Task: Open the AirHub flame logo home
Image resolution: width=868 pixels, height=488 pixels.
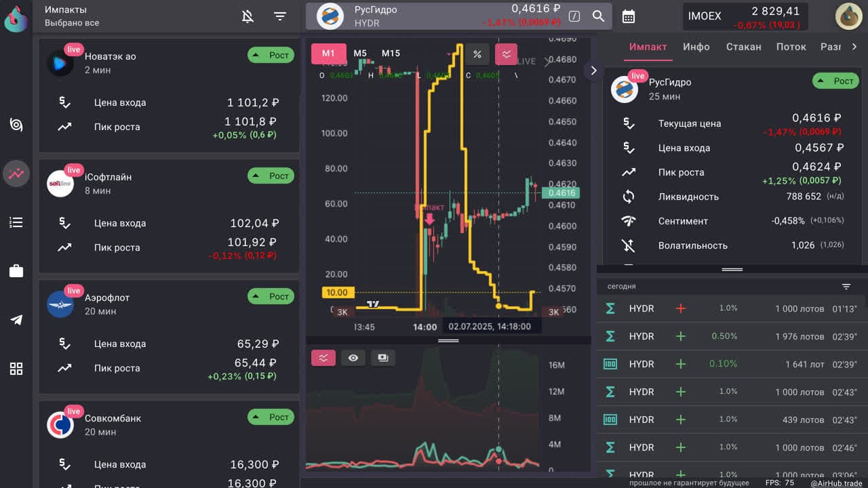Action: (16, 18)
